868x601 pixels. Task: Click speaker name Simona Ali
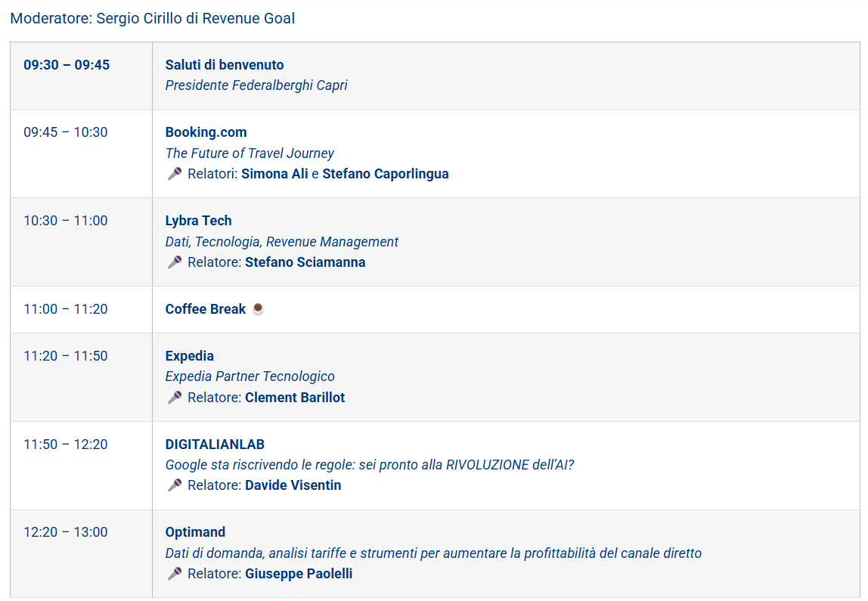pyautogui.click(x=274, y=174)
